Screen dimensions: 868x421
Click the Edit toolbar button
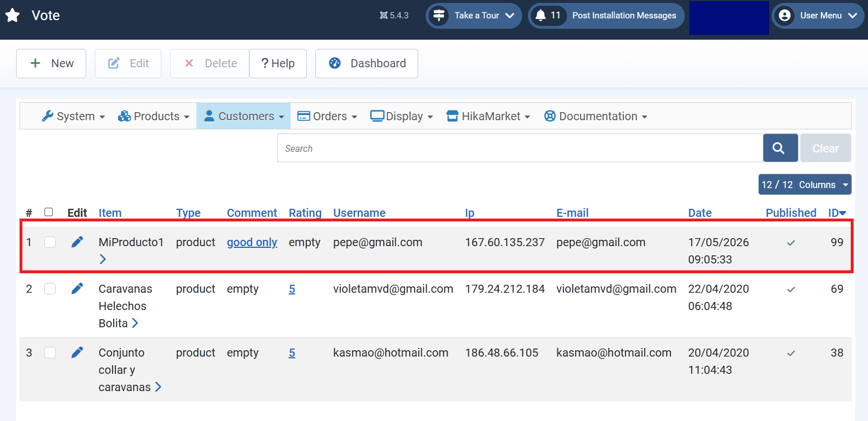tap(128, 63)
